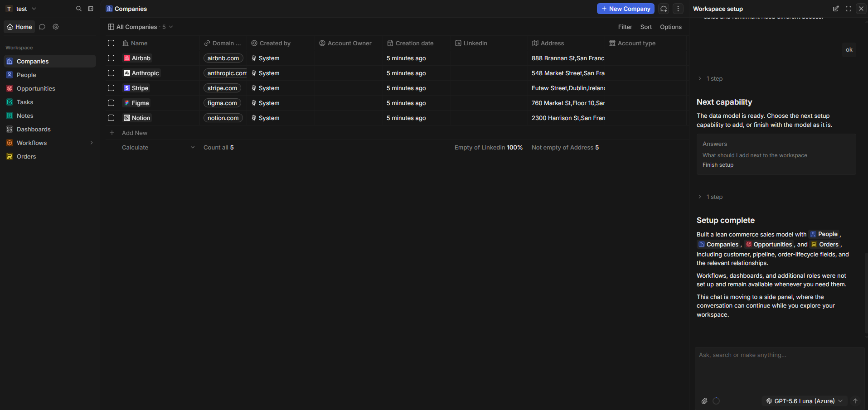Open the Calculate dropdown in footer

coord(158,147)
